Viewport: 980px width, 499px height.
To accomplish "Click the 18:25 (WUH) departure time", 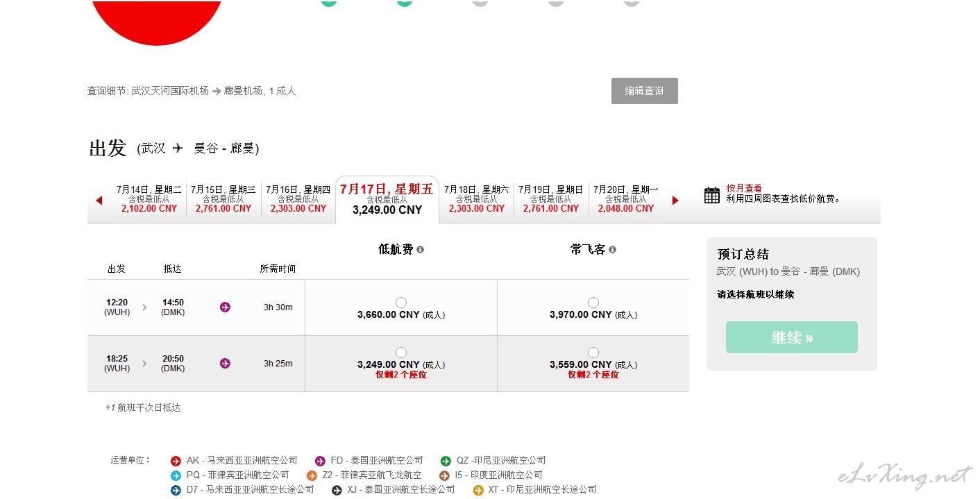I will pos(117,364).
